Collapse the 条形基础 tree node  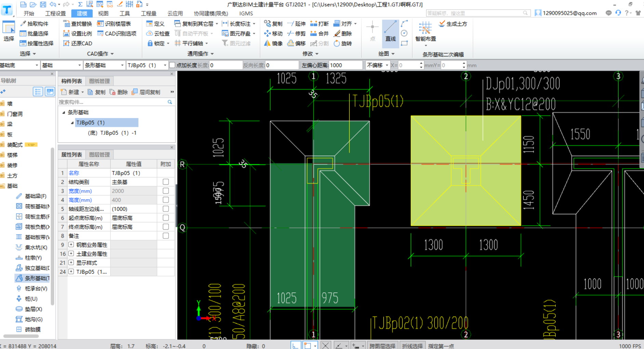tap(64, 112)
